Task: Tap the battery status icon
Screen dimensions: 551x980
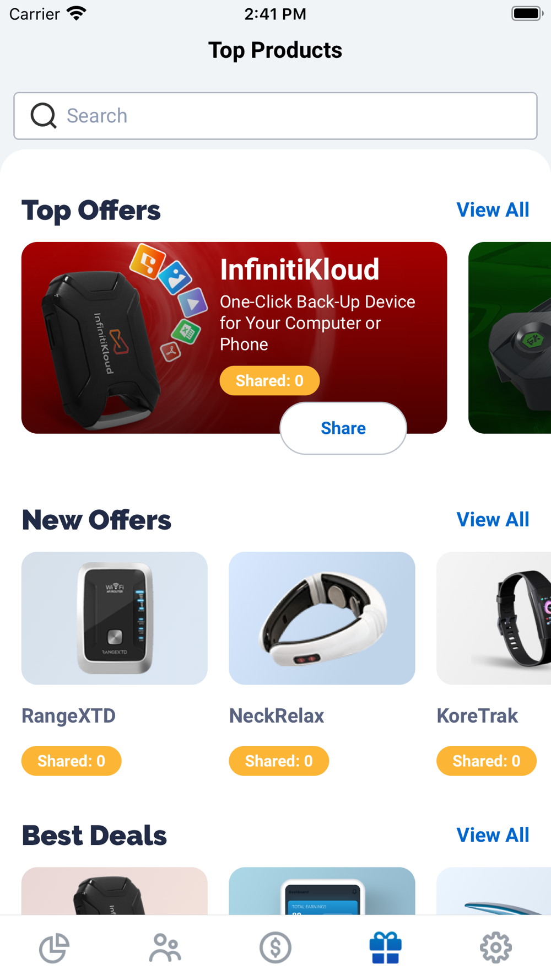Action: 527,13
